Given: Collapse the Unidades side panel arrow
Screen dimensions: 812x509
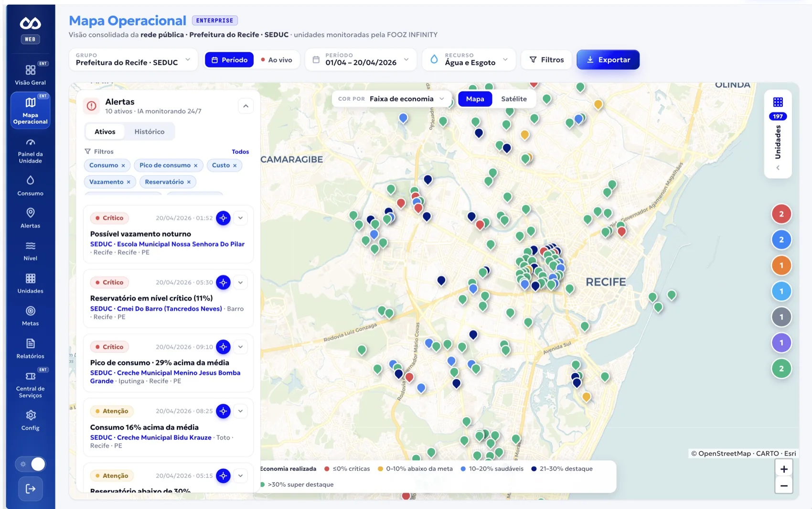Looking at the screenshot, I should pos(778,168).
